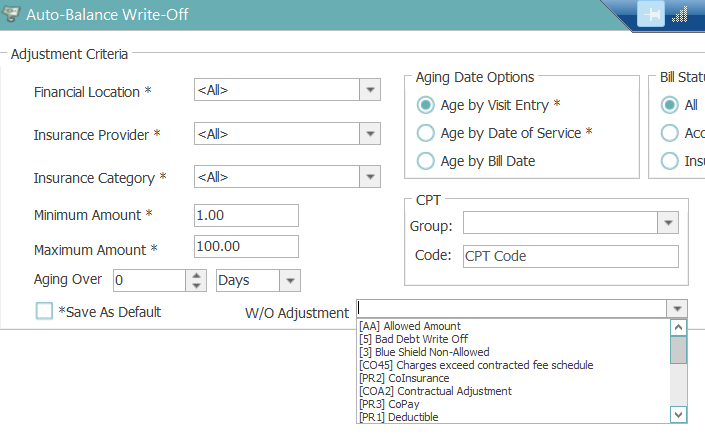This screenshot has height=445, width=705.
Task: Select Age by Bill Date option
Action: pos(426,160)
